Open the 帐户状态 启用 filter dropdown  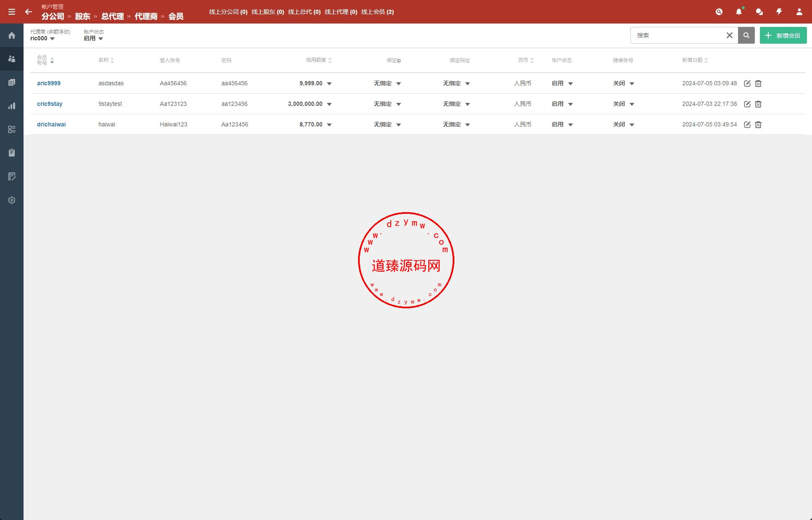pos(93,38)
